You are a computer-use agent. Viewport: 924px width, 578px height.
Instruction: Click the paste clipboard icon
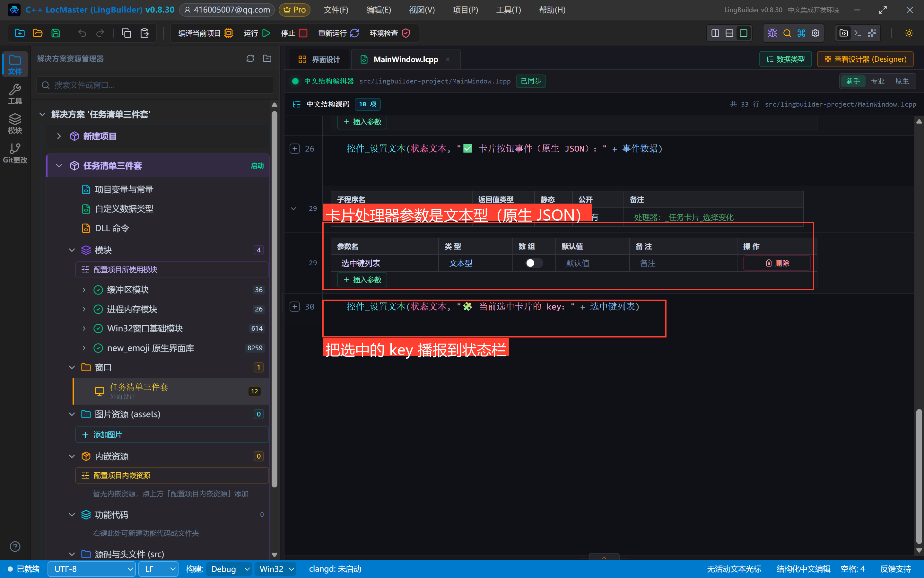point(144,33)
